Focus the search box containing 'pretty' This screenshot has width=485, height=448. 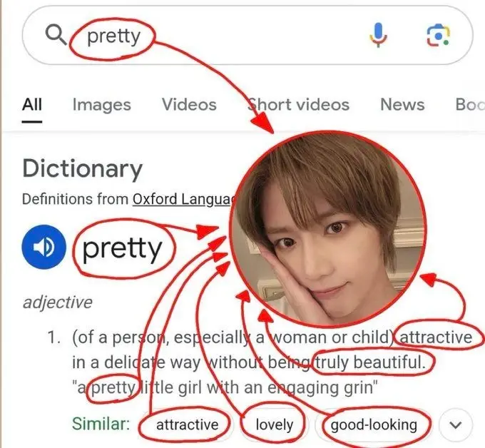pos(214,36)
